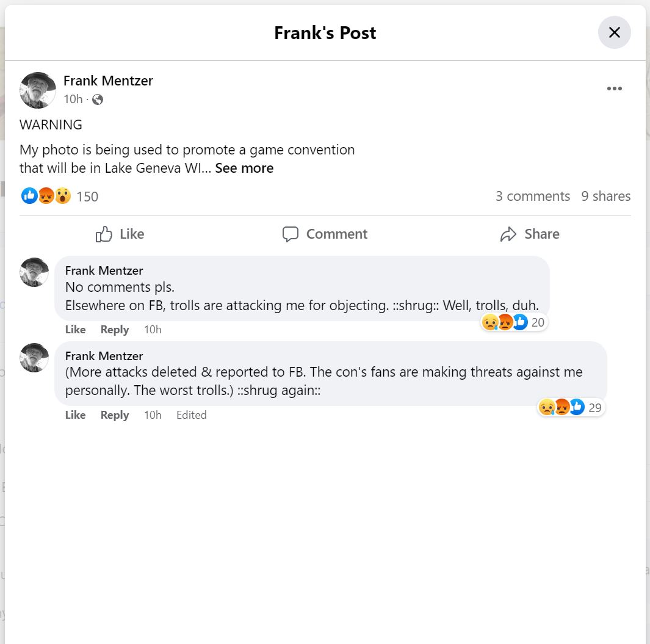650x644 pixels.
Task: Reply to the "More attacks deleted" comment
Action: (x=115, y=415)
